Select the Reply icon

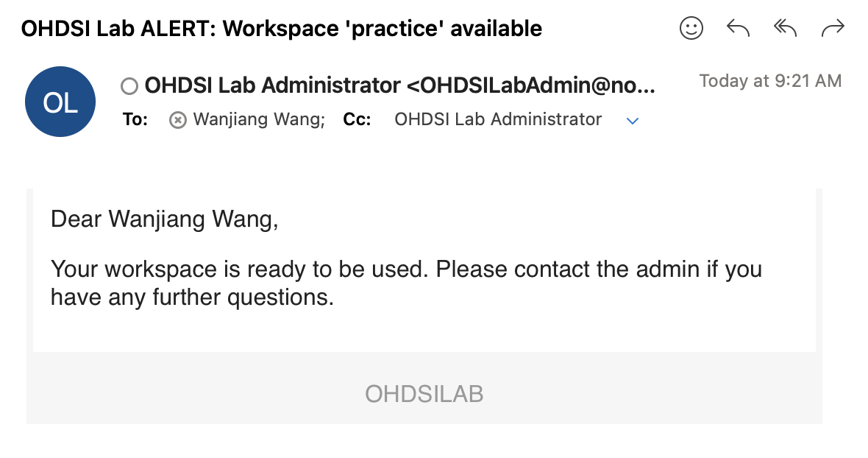(x=738, y=28)
